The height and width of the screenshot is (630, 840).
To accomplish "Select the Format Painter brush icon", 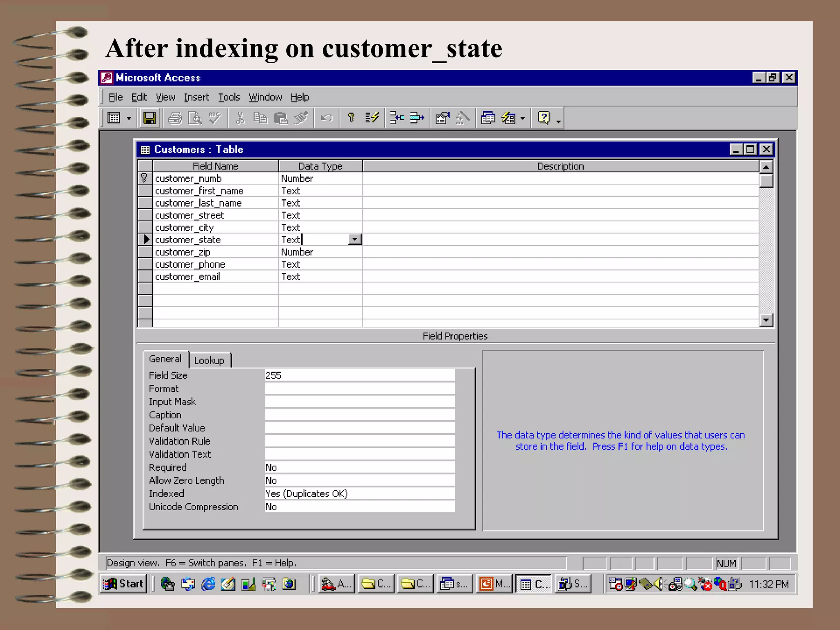I will click(301, 118).
